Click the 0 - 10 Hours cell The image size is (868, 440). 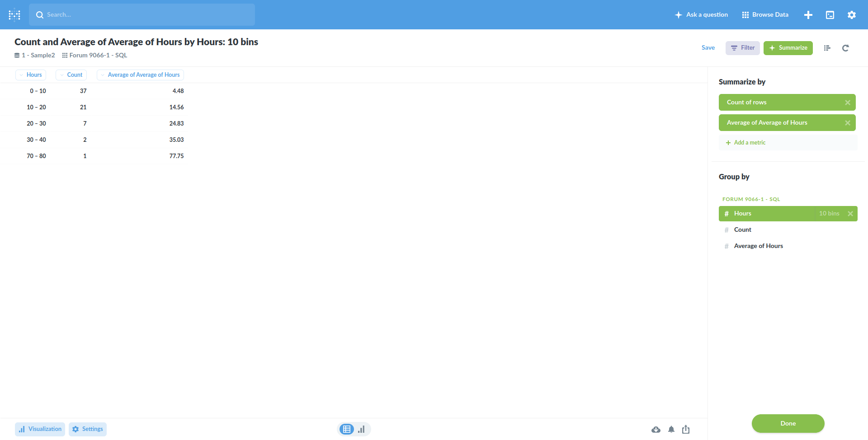[38, 91]
